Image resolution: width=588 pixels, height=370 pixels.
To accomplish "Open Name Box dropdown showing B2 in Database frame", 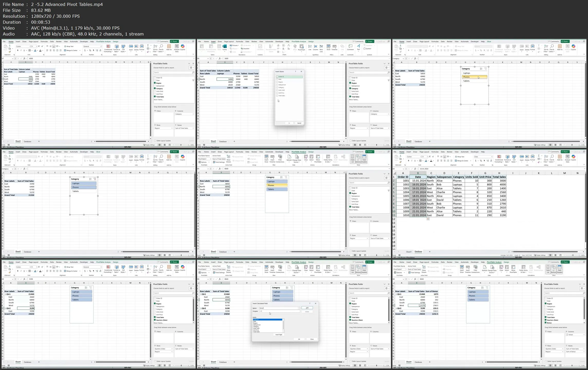I will pyautogui.click(x=403, y=169).
